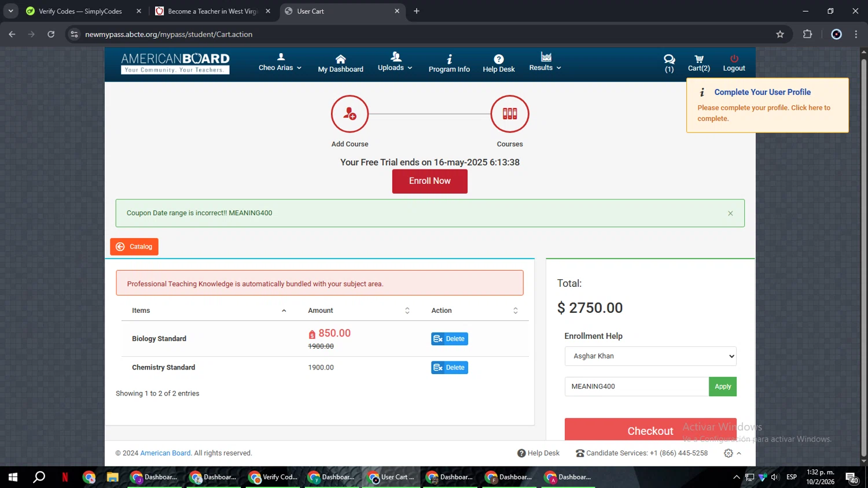The width and height of the screenshot is (868, 488).
Task: Sort table by Amount column
Action: (x=359, y=310)
